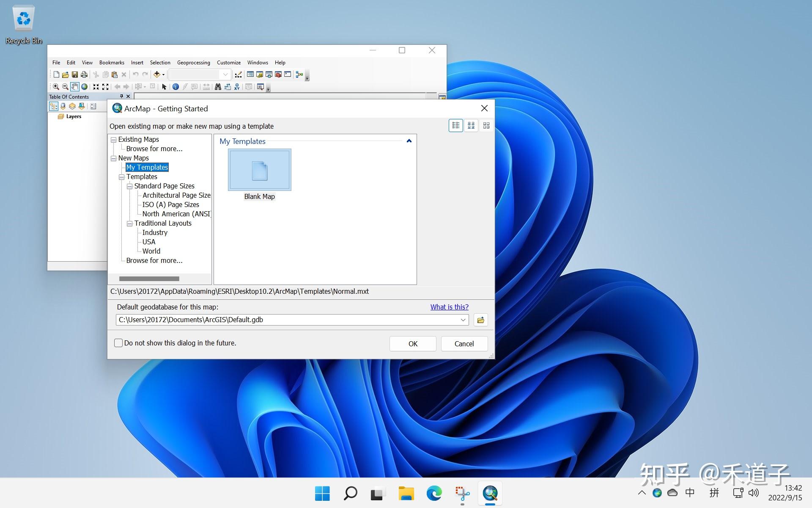
Task: Toggle medium tiles view in dialog
Action: tap(471, 125)
